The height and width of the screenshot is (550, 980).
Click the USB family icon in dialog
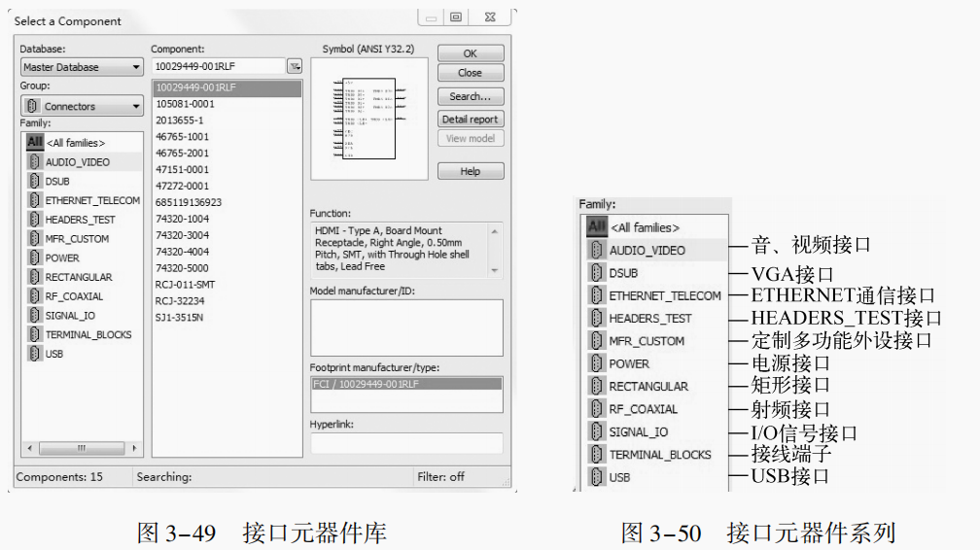(34, 354)
